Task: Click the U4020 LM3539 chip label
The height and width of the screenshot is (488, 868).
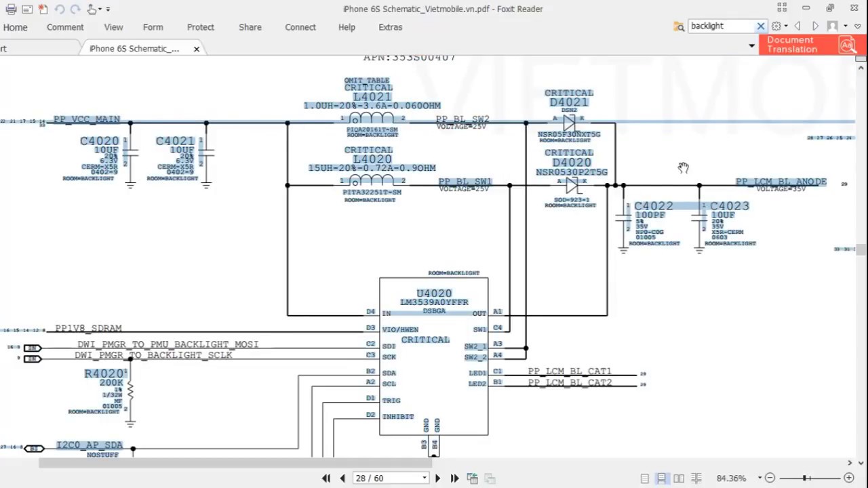Action: coord(434,298)
